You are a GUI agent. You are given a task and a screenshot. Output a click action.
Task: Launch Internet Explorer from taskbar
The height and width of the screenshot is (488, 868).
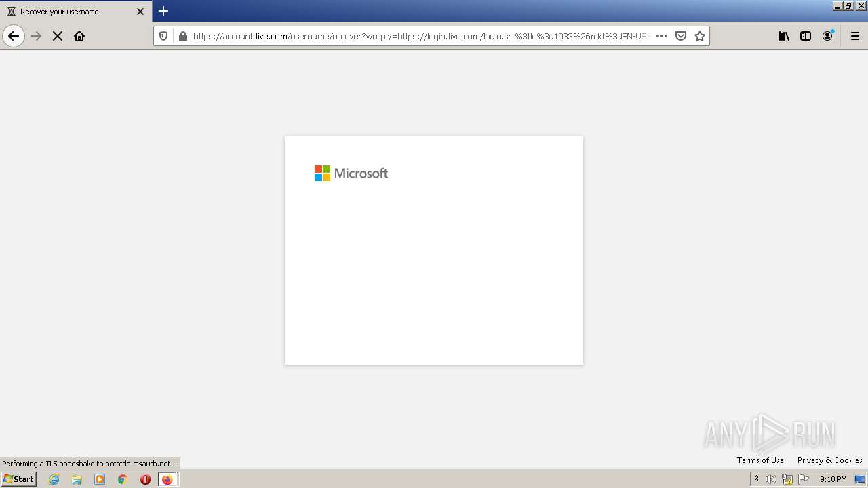(54, 479)
